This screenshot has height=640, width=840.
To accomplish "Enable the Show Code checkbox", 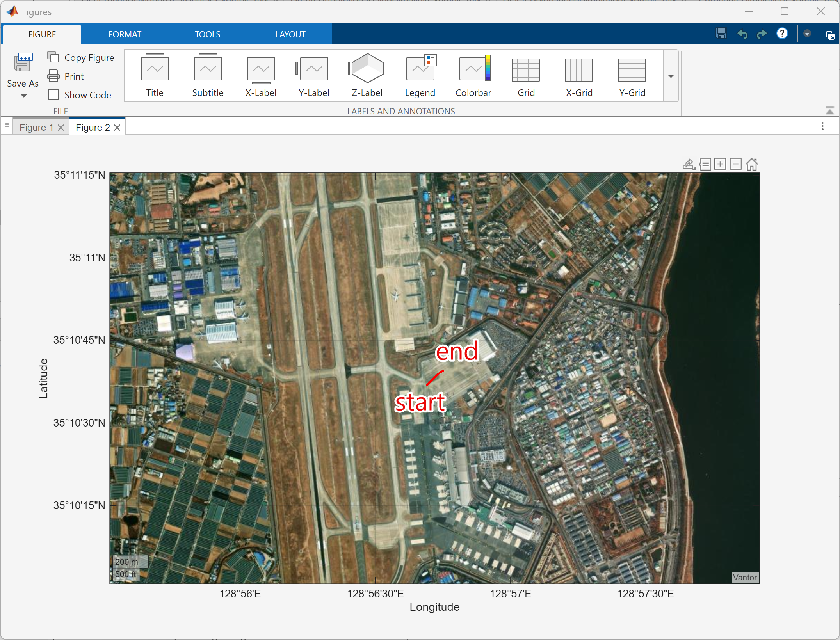I will pyautogui.click(x=53, y=95).
